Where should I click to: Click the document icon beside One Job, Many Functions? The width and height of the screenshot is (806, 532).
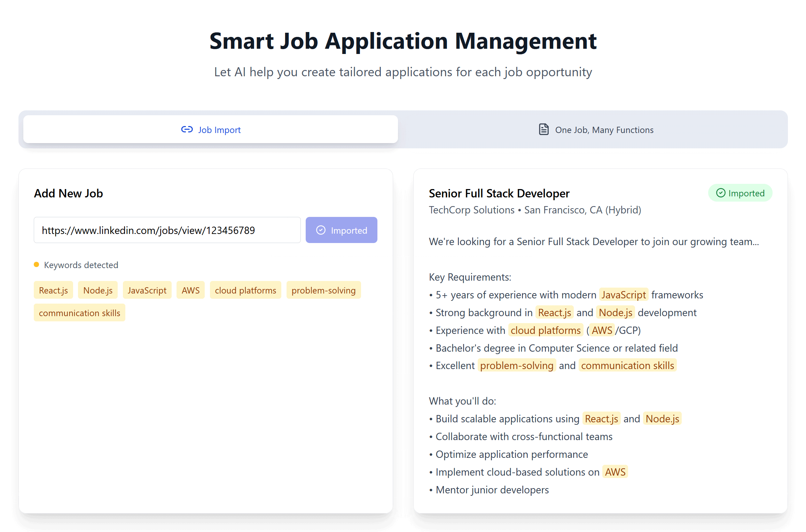click(x=543, y=130)
